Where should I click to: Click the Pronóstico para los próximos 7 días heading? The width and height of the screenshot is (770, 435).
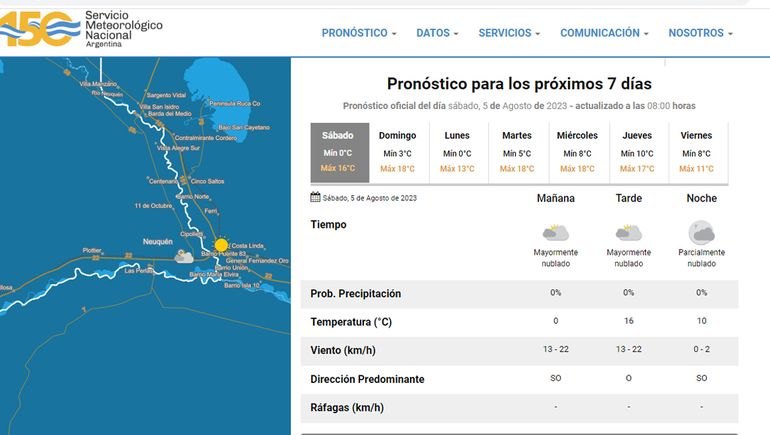pos(519,83)
